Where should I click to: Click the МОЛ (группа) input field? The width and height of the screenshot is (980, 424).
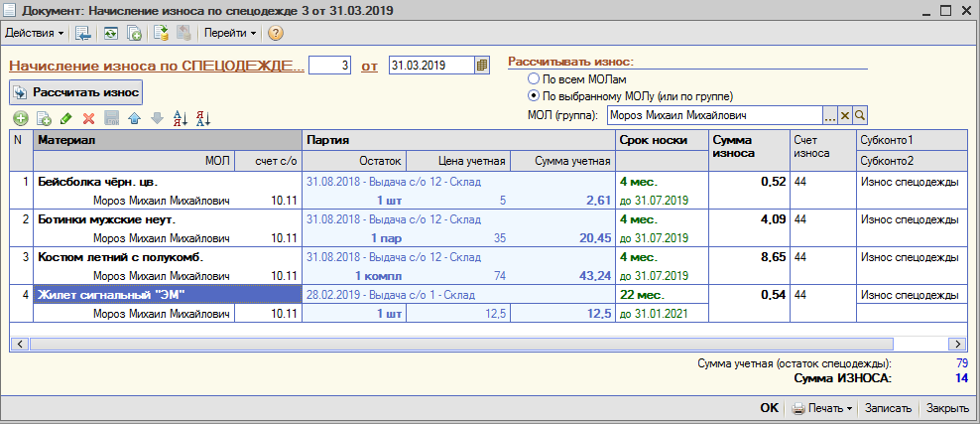coord(714,115)
